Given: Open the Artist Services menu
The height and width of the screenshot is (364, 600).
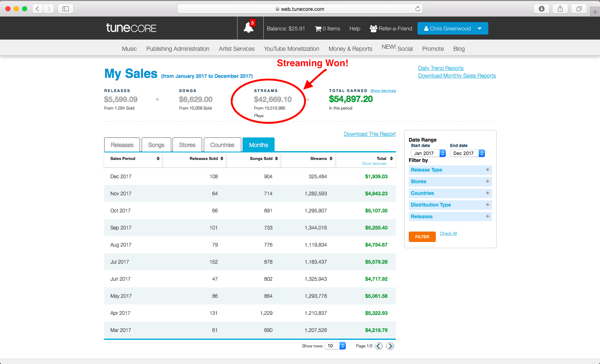Looking at the screenshot, I should 237,49.
